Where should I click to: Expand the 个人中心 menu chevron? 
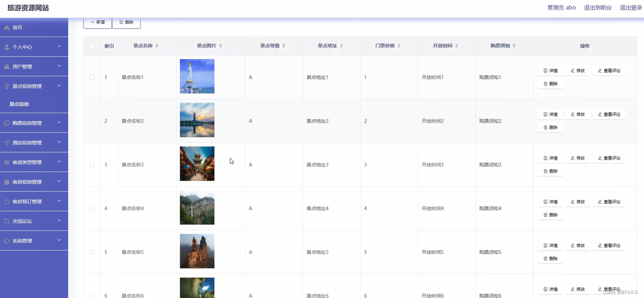[x=59, y=47]
